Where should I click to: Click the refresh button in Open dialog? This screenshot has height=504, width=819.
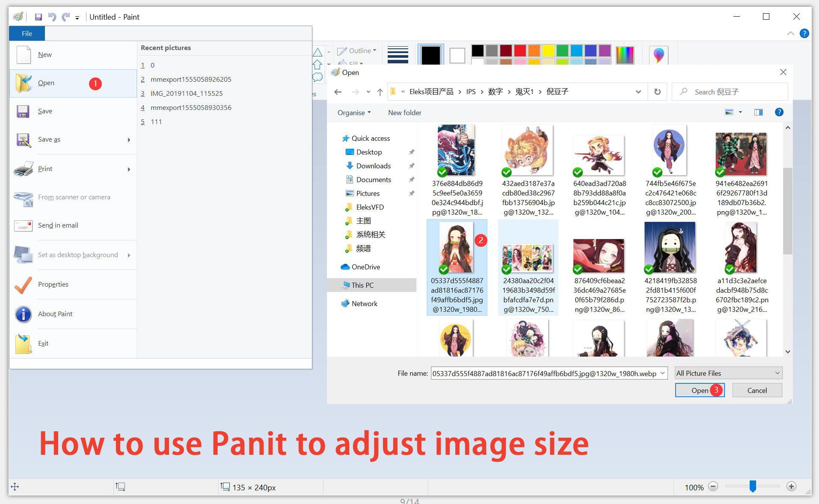657,92
